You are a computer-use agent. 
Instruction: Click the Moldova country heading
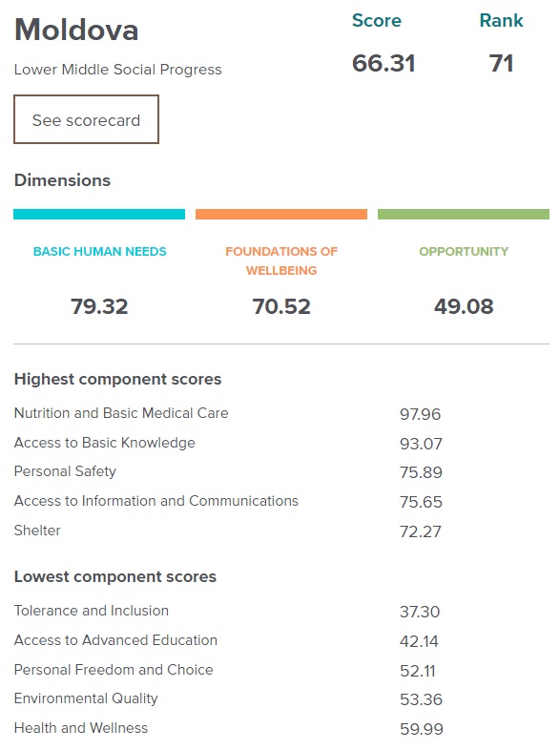tap(76, 30)
